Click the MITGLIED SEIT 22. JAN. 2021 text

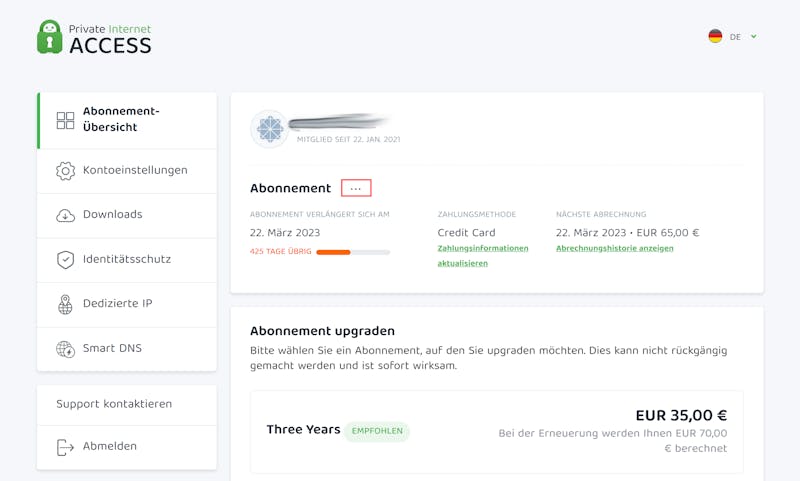348,139
